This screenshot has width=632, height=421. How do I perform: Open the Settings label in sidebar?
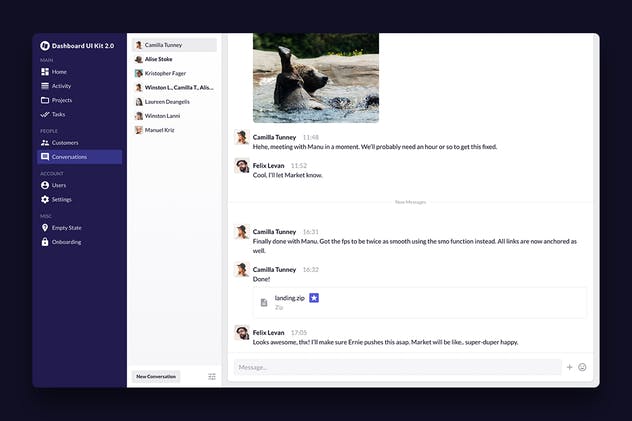click(x=62, y=199)
